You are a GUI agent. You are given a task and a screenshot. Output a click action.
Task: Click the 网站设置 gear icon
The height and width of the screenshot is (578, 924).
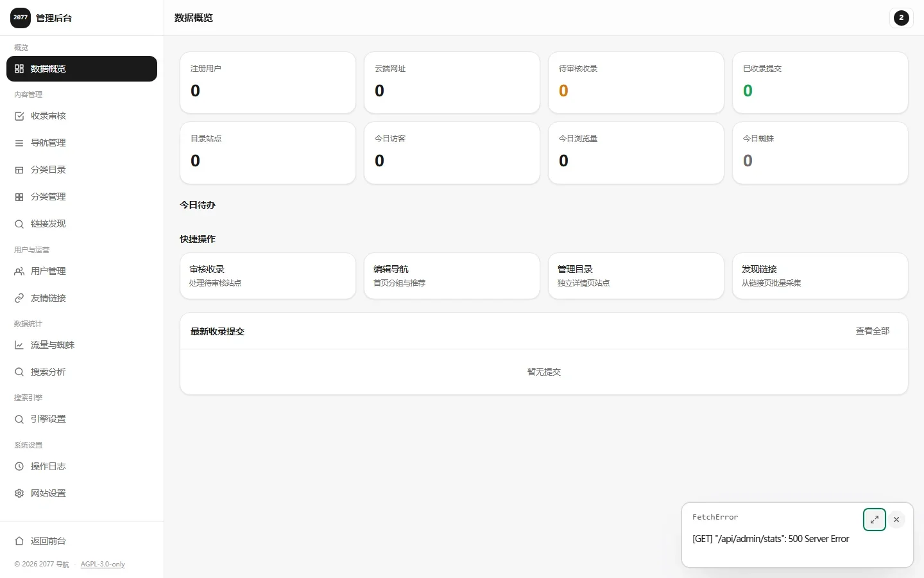coord(19,494)
